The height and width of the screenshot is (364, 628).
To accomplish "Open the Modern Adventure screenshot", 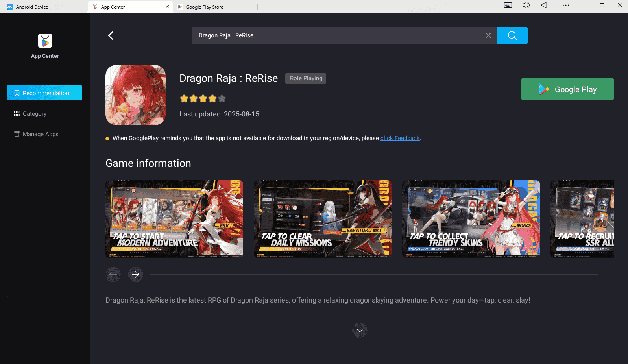I will tap(174, 219).
